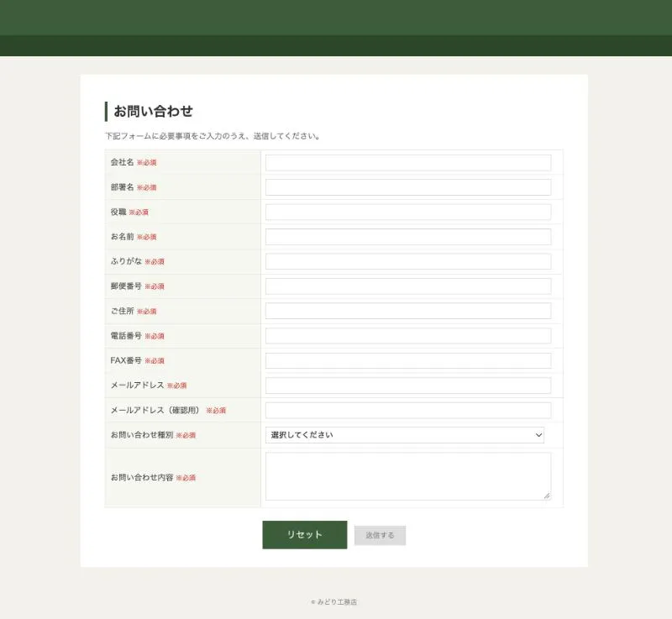Focus the ふりがな input box
This screenshot has width=672, height=619.
[x=408, y=262]
